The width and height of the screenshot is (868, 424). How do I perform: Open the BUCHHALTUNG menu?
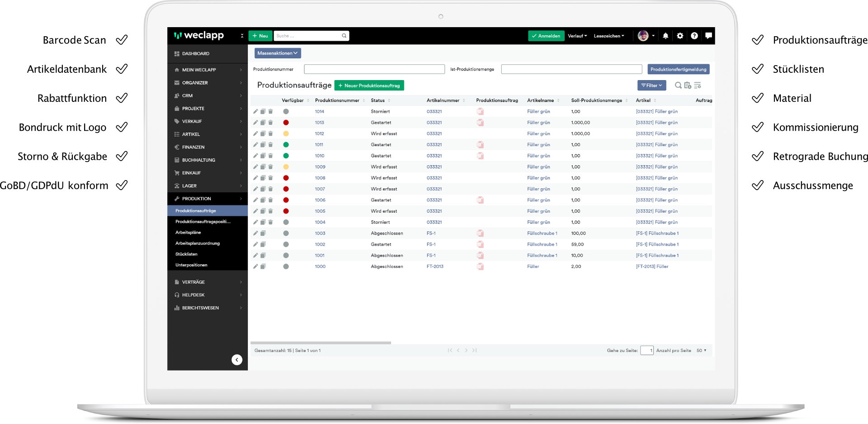click(208, 160)
